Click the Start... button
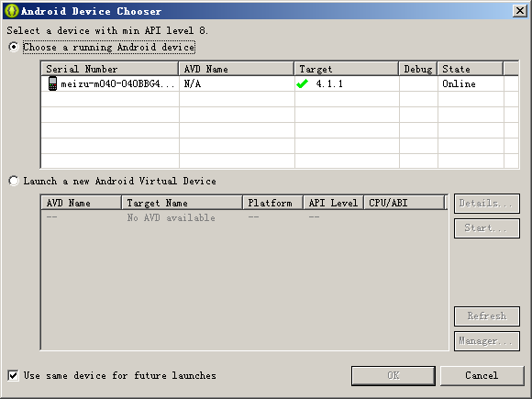 point(487,228)
